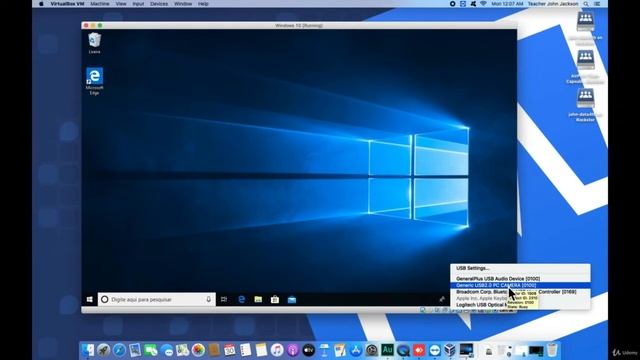Open Microsoft Store from the Windows taskbar
Viewport: 640px width, 360px height.
click(x=275, y=300)
